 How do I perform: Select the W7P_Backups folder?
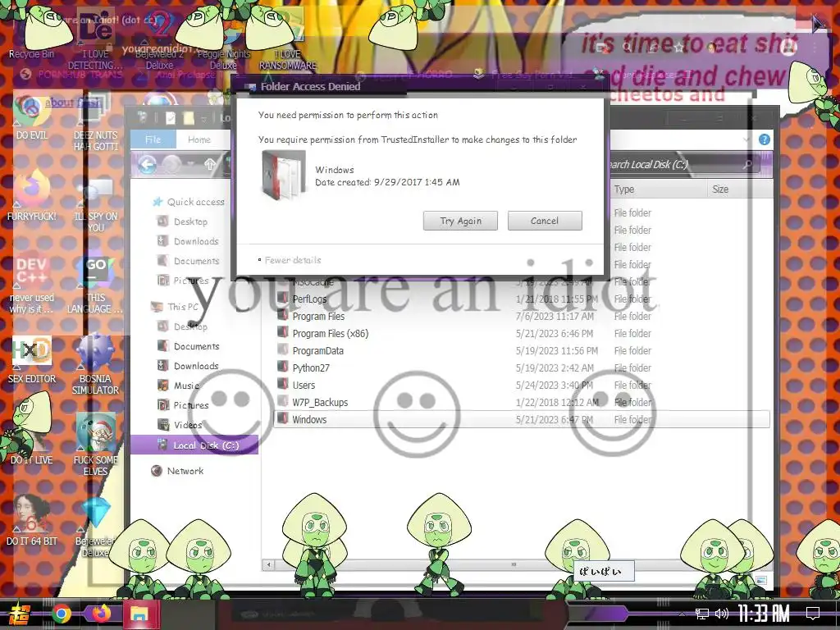[523, 402]
